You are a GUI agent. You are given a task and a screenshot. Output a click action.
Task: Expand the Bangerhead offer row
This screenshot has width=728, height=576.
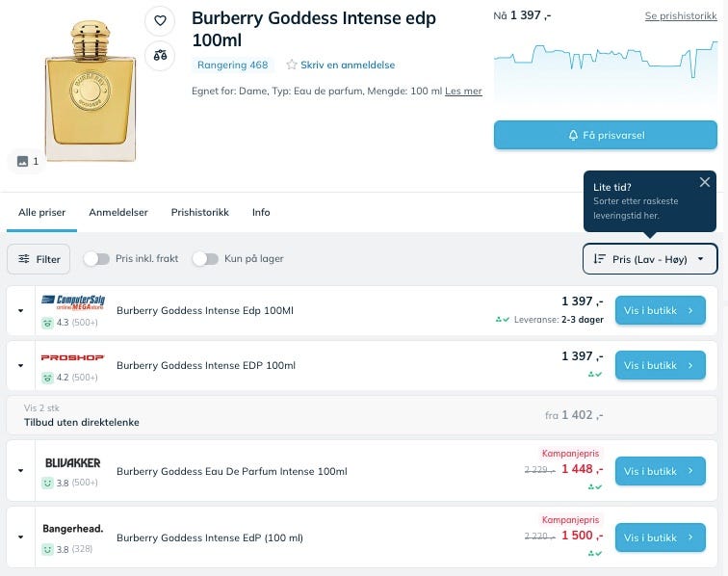click(x=21, y=537)
